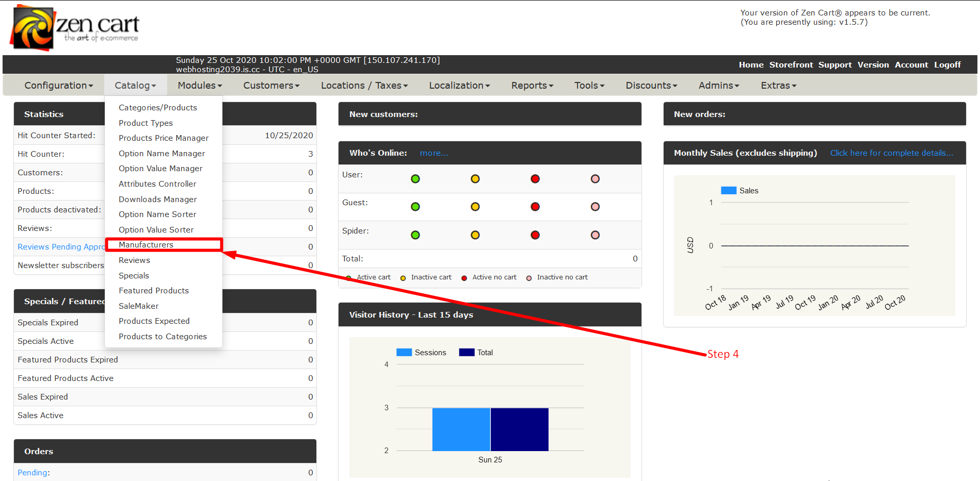Open Specials menu entry
This screenshot has height=481, width=980.
(x=134, y=276)
